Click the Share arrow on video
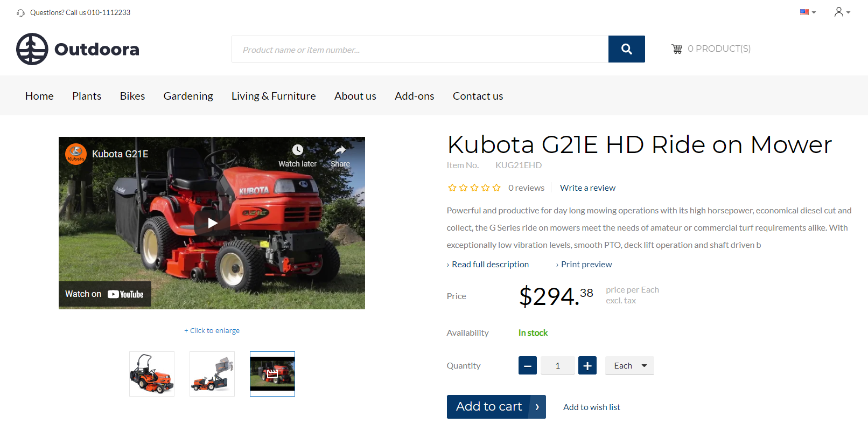Image resolution: width=868 pixels, height=423 pixels. pyautogui.click(x=340, y=150)
